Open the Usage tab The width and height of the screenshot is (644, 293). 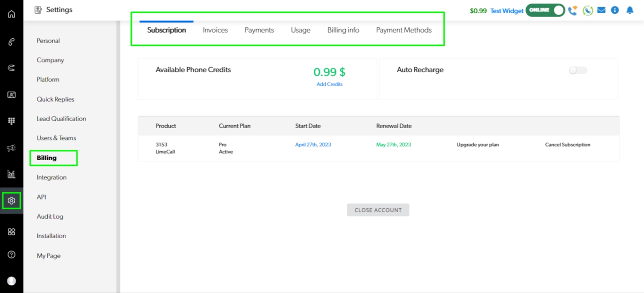301,30
